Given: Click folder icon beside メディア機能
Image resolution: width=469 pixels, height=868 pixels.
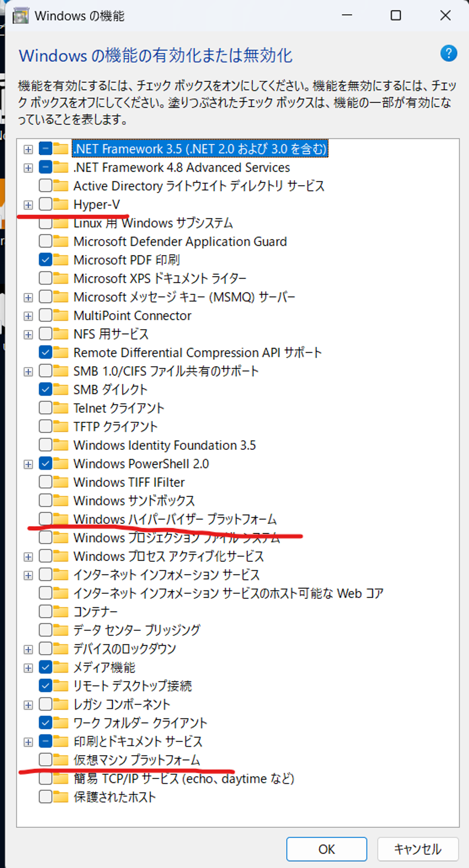Looking at the screenshot, I should tap(61, 667).
